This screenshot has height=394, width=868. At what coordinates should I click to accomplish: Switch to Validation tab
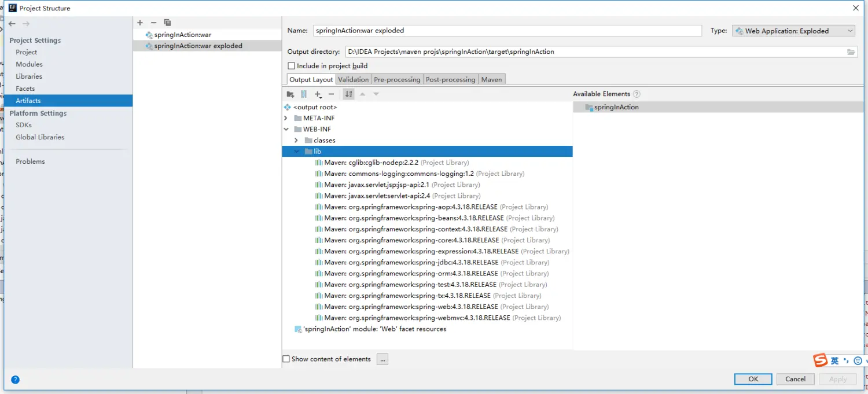click(353, 79)
